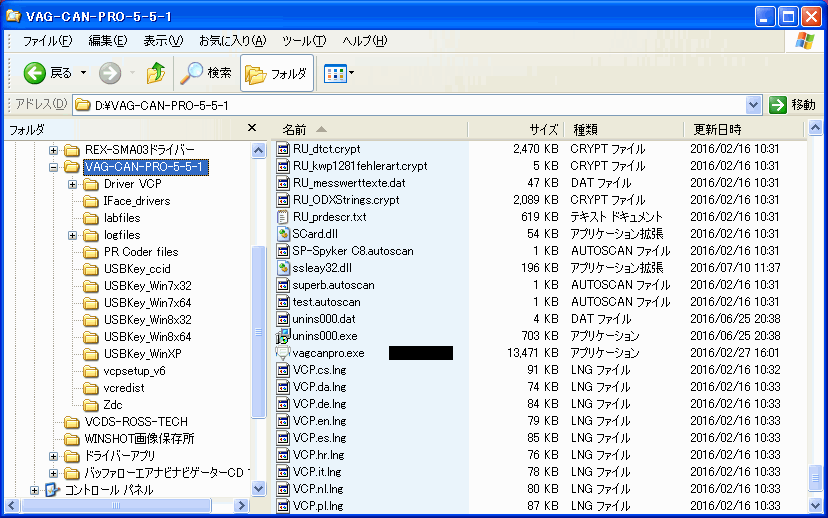Select the vagcanpro.exe application file
This screenshot has height=518, width=828.
(328, 353)
